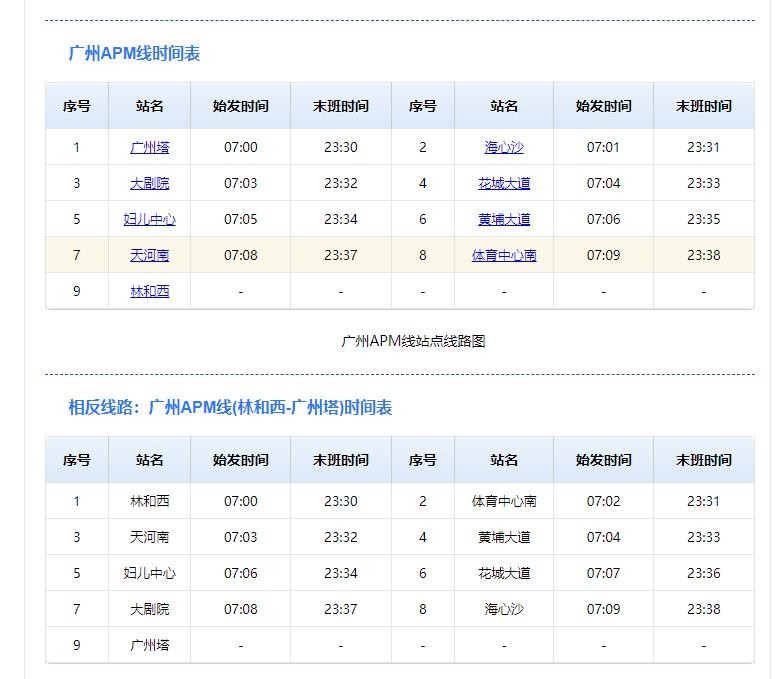Click 07:02 departure time in reverse table
Screen dimensions: 777x679
point(603,501)
